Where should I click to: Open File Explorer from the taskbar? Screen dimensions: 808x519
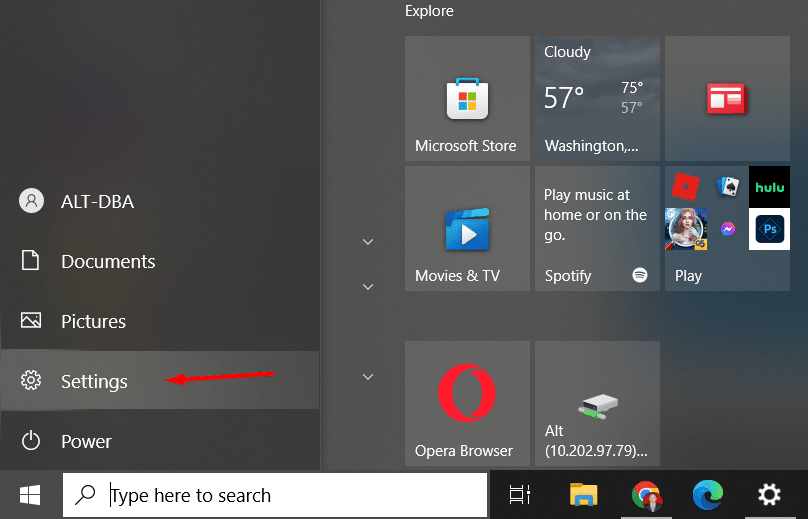583,495
